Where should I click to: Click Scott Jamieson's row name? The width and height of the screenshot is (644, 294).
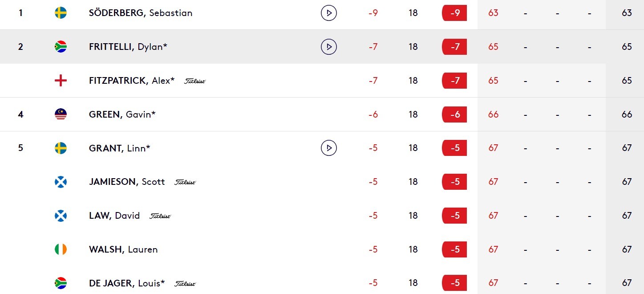127,182
